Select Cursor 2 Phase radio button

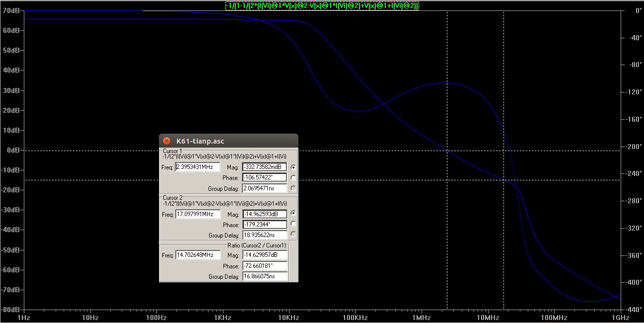pyautogui.click(x=293, y=224)
